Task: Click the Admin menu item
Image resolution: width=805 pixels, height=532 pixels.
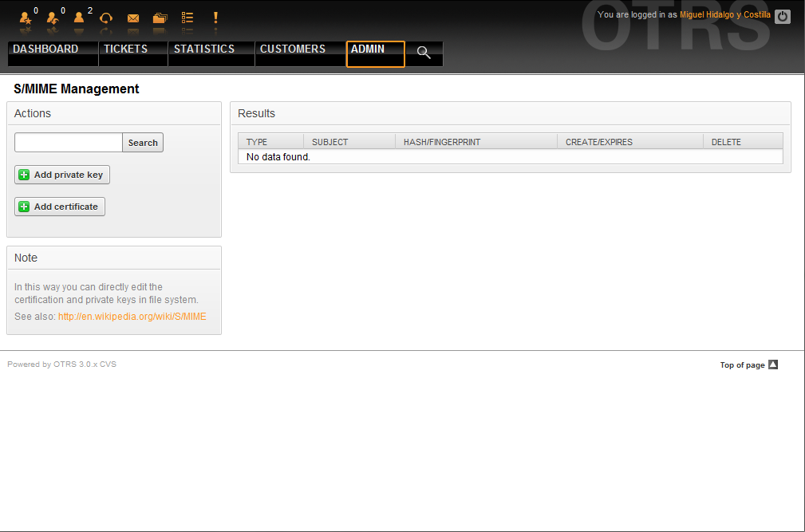Action: coord(368,49)
